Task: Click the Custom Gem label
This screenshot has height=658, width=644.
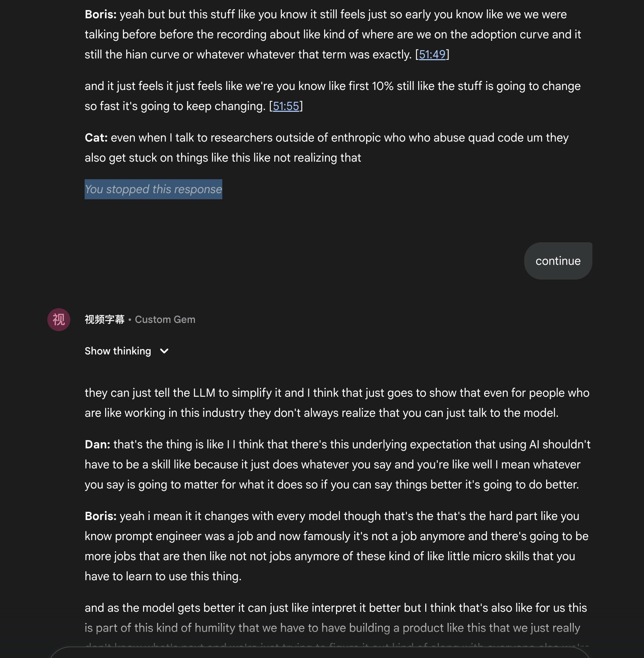Action: coord(165,319)
